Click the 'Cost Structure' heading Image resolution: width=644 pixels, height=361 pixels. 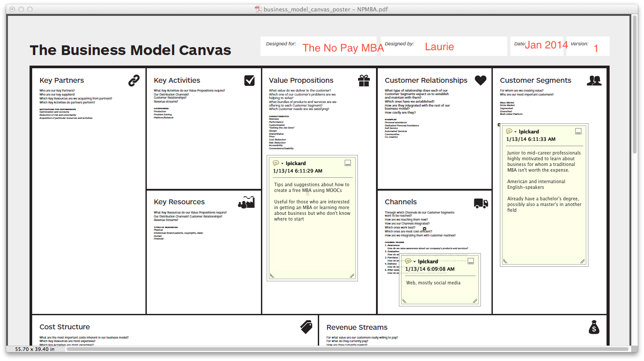[65, 327]
